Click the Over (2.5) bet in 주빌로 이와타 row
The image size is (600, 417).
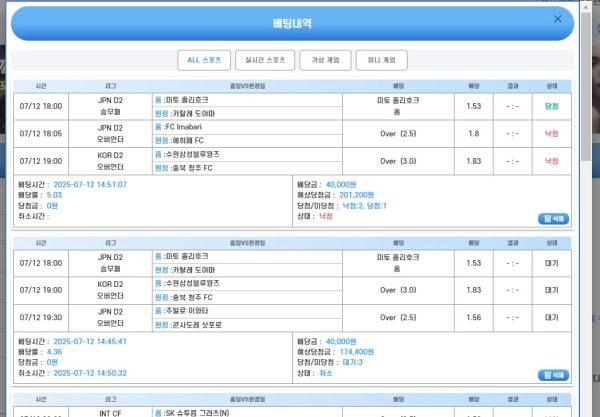tap(398, 318)
